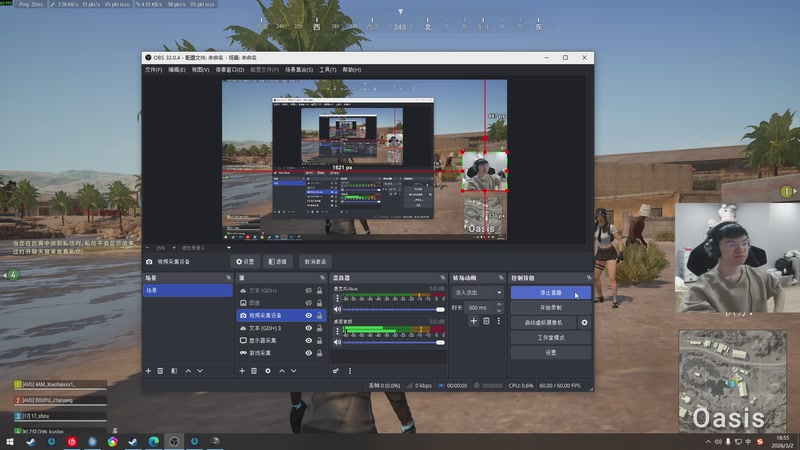
Task: Remove selected source with trash icon
Action: tap(254, 371)
